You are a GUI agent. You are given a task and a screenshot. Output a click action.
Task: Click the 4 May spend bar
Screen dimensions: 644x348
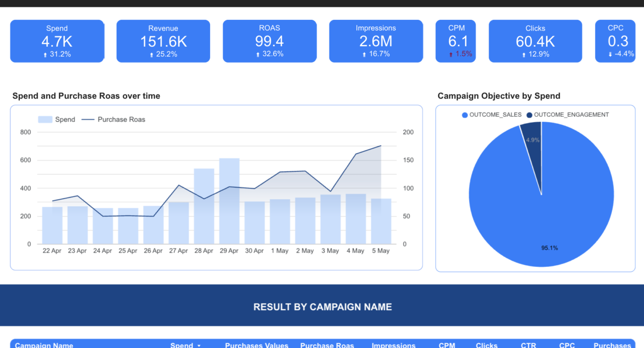356,219
